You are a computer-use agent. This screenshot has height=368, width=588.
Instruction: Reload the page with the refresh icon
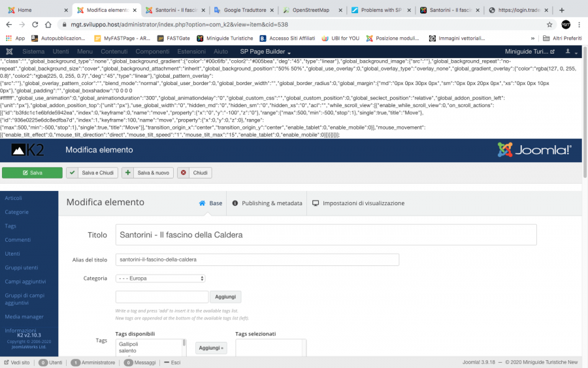click(x=35, y=24)
